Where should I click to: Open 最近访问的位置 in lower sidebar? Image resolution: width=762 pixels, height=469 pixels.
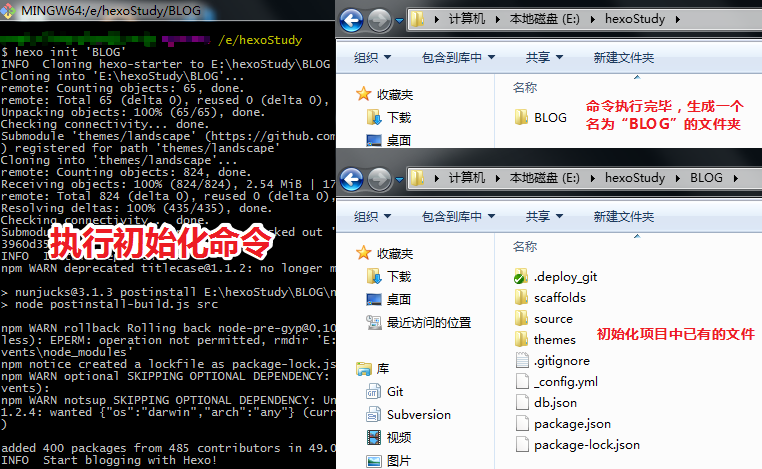click(x=418, y=322)
